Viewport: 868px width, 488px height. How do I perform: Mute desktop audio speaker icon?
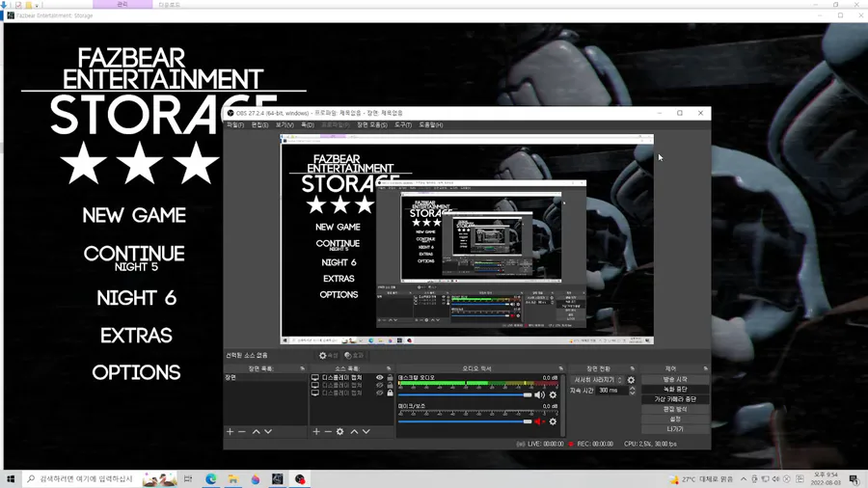[539, 395]
